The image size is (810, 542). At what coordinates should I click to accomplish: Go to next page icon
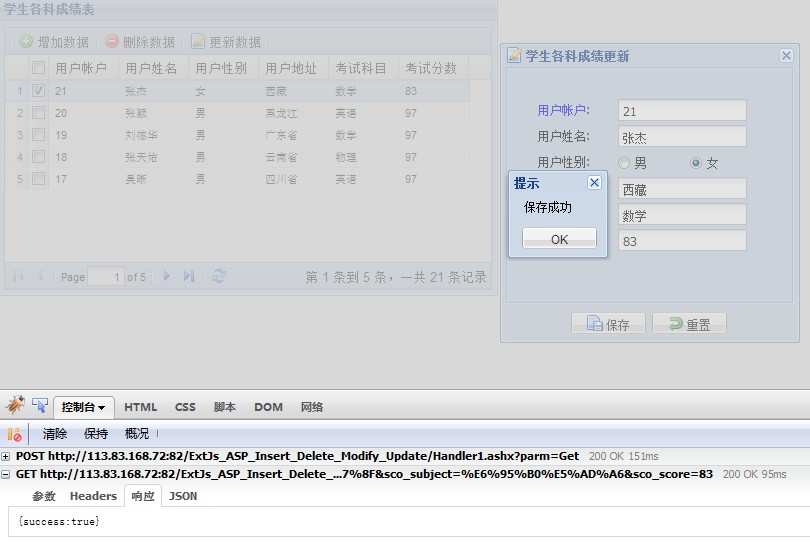click(166, 276)
